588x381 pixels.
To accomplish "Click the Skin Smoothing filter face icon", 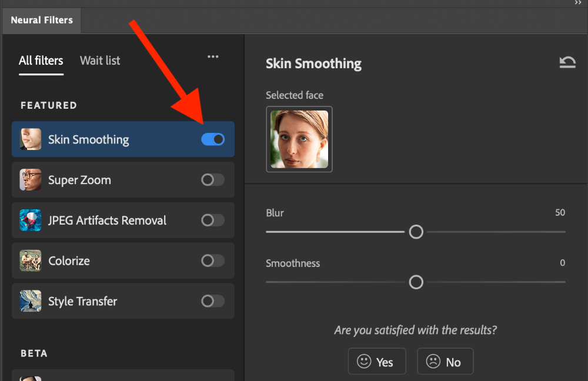I will [x=31, y=139].
